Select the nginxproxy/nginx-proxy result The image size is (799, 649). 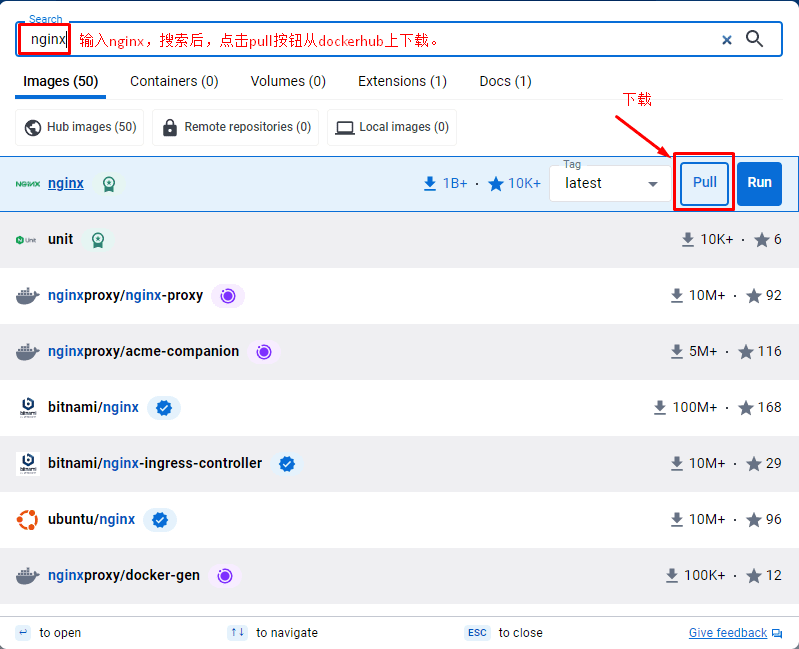400,296
